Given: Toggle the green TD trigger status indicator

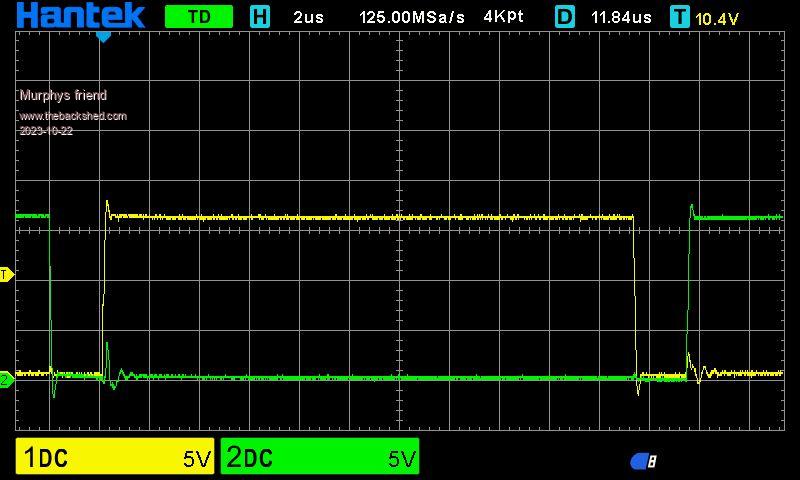Looking at the screenshot, I should tap(199, 16).
